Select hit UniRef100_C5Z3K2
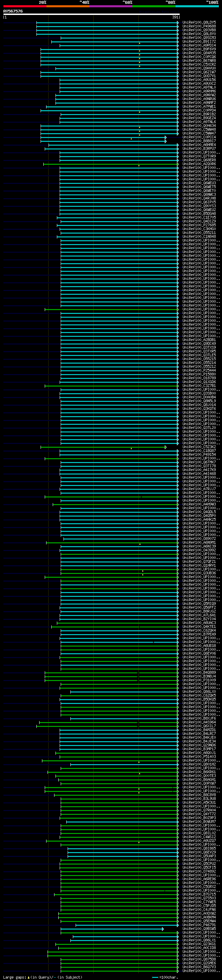 [x=199, y=447]
